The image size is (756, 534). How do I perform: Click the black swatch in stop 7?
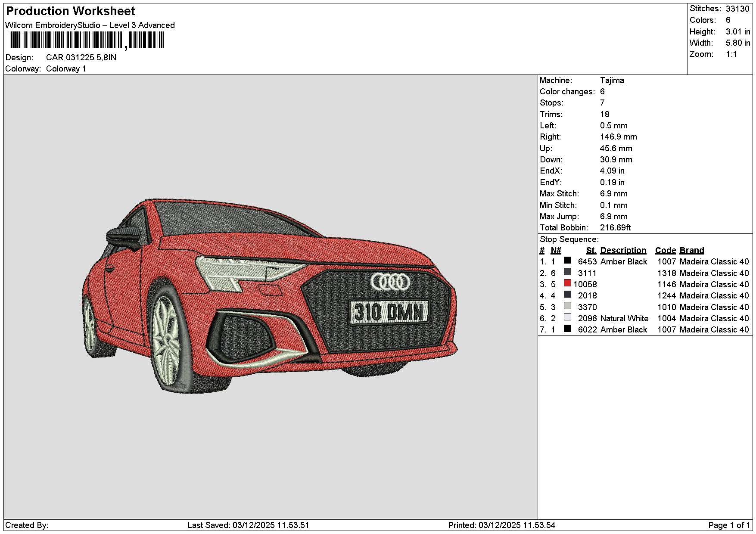(567, 329)
